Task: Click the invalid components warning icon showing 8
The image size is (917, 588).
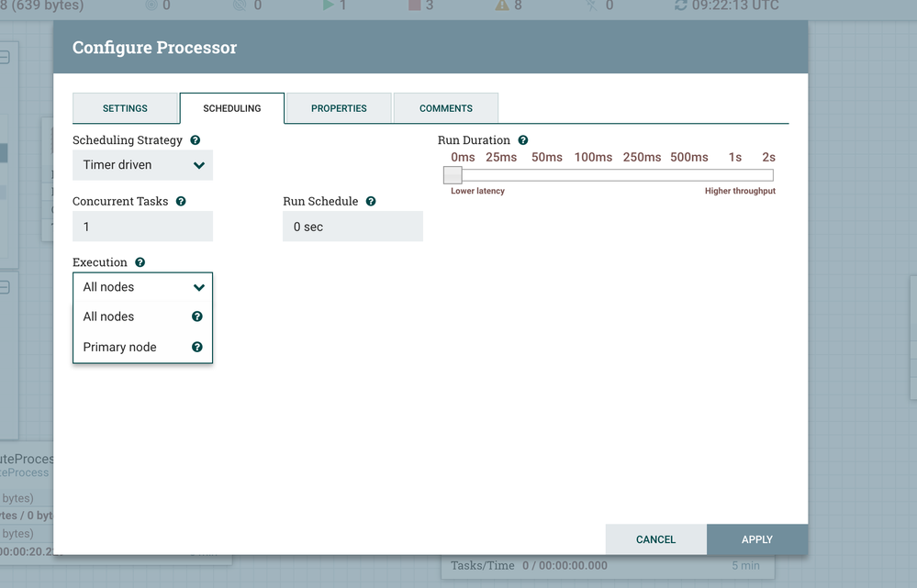Action: coord(502,6)
